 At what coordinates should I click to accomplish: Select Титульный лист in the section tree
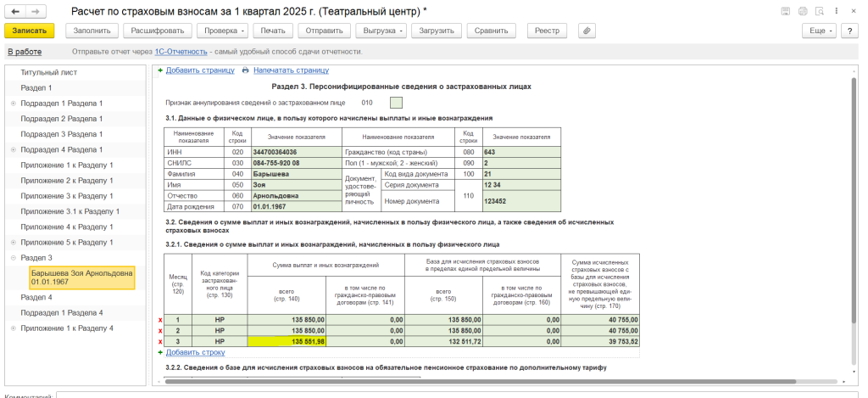(49, 72)
